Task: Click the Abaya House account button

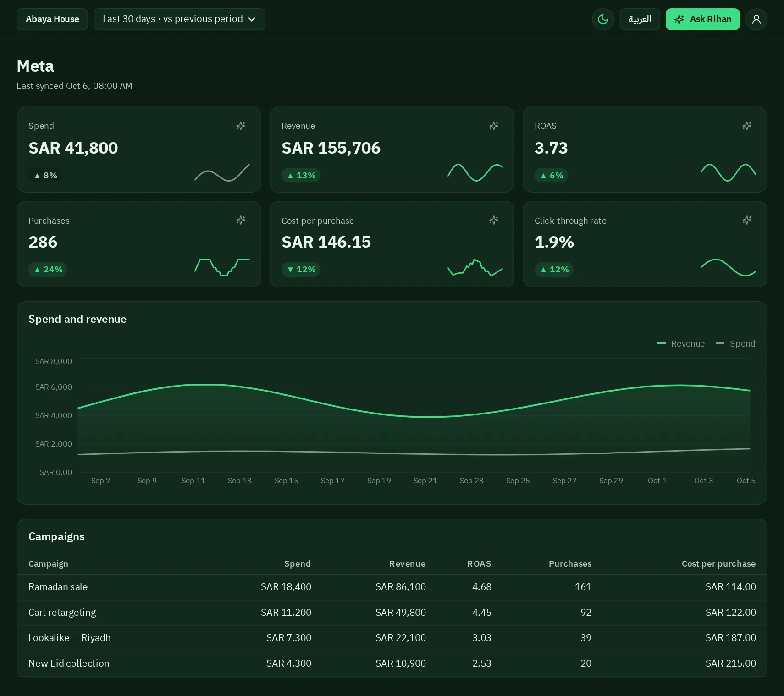Action: pyautogui.click(x=52, y=19)
